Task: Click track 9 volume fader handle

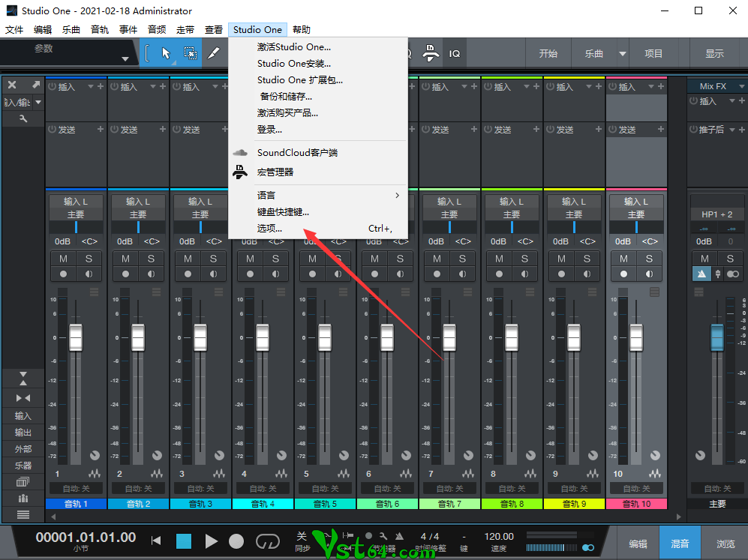Action: click(574, 337)
